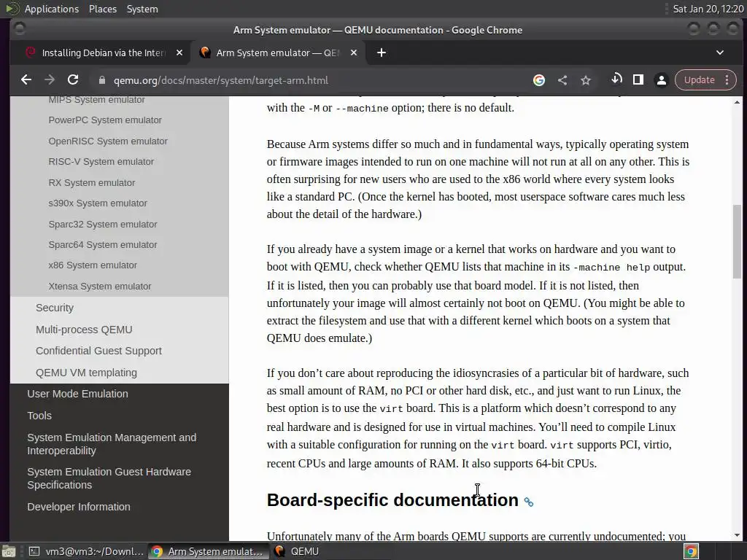
Task: Share this page using the share icon
Action: point(562,80)
